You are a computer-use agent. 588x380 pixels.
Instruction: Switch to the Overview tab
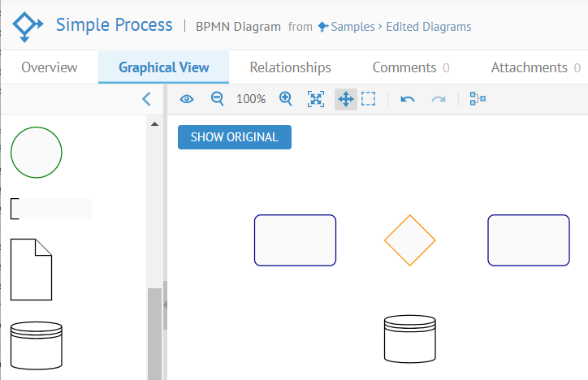[50, 67]
